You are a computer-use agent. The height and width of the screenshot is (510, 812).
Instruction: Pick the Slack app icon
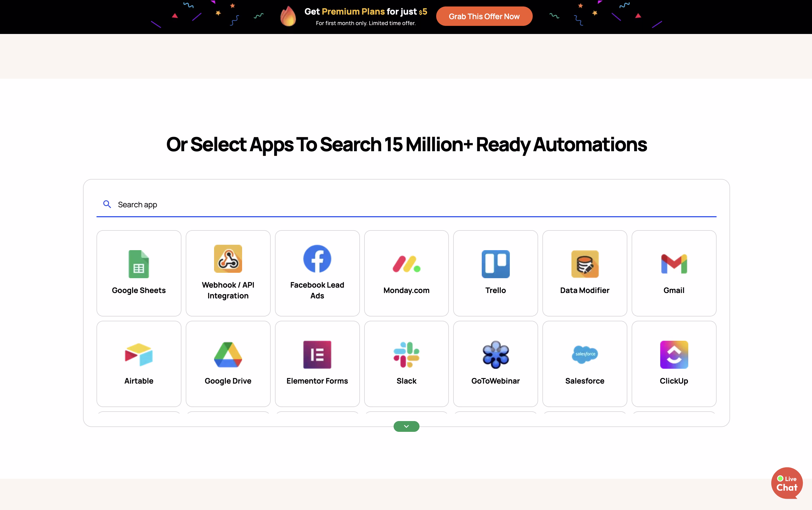[x=406, y=354]
